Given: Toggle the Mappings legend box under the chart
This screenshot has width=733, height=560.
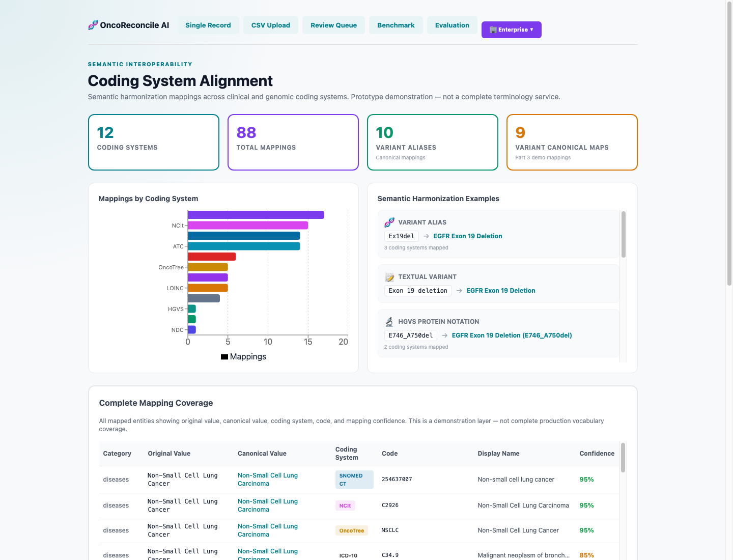Looking at the screenshot, I should point(224,357).
